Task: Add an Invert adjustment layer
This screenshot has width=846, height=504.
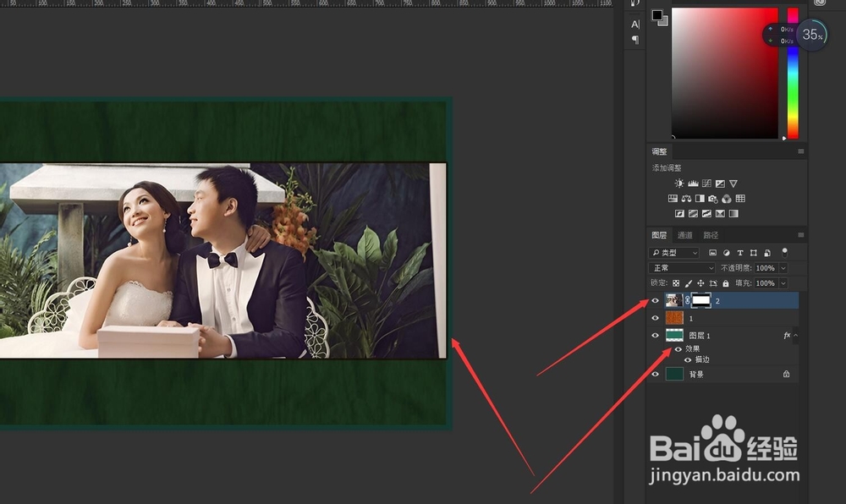Action: pos(679,214)
